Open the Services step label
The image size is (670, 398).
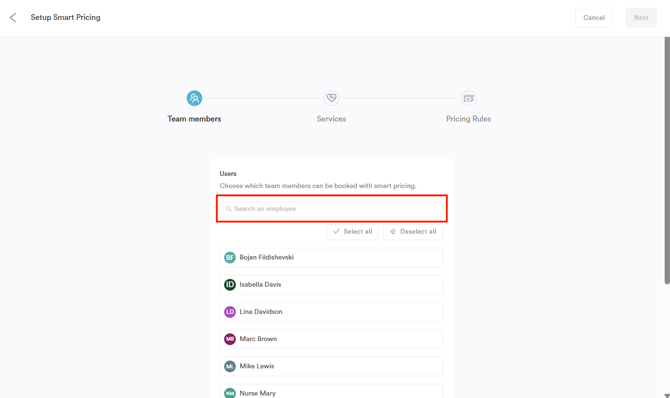pyautogui.click(x=331, y=119)
